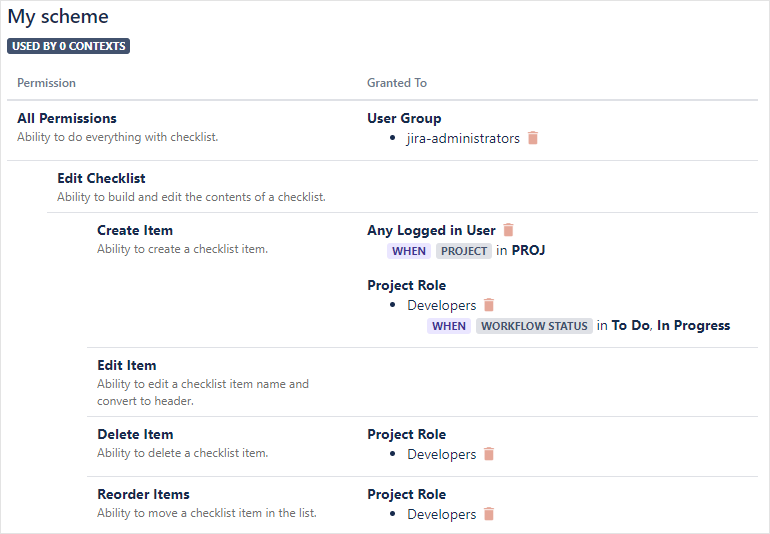Select the Edit Item permission row
770x534 pixels.
[127, 365]
